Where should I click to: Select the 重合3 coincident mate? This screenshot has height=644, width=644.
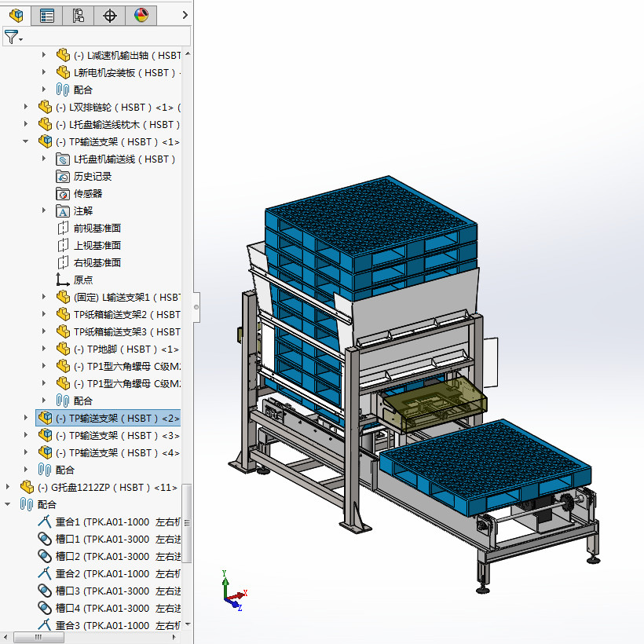pos(109,625)
